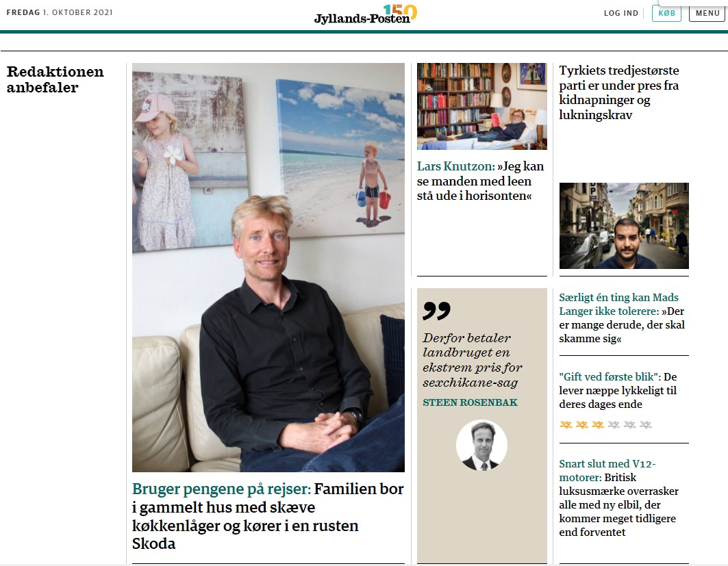The image size is (728, 566).
Task: Click the Jyllands-Posten 150 logo
Action: click(x=366, y=14)
